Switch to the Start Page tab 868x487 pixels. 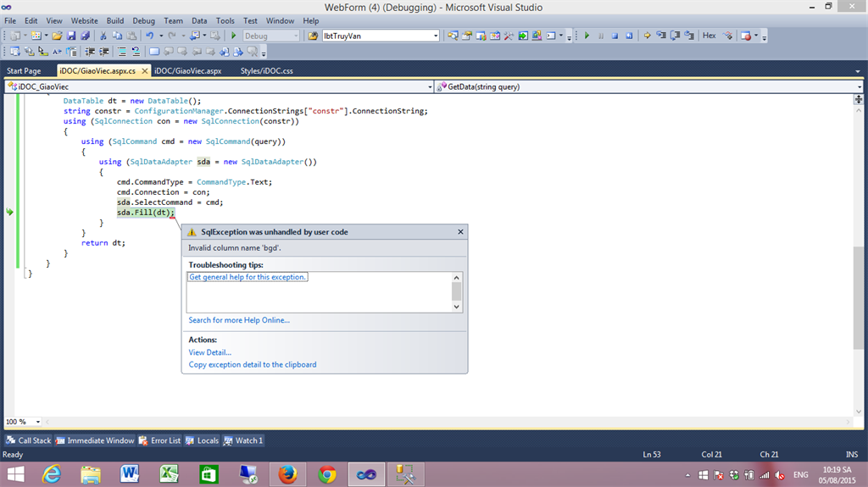[24, 71]
